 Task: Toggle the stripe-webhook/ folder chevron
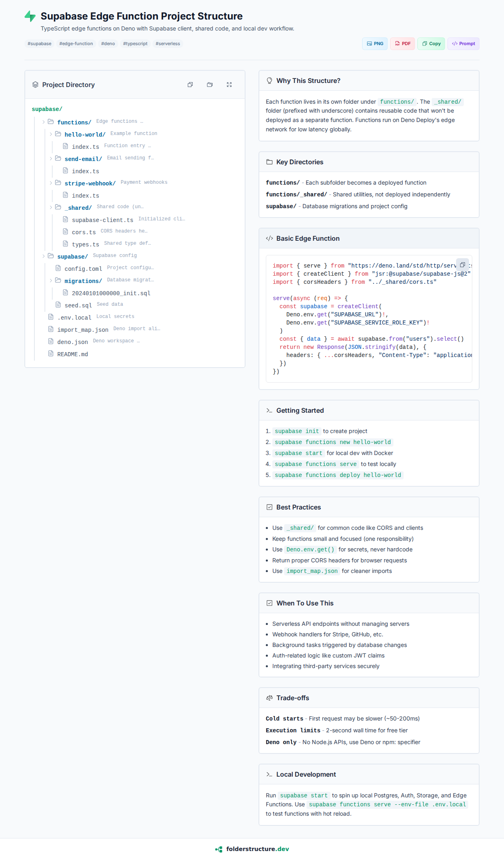[x=51, y=183]
